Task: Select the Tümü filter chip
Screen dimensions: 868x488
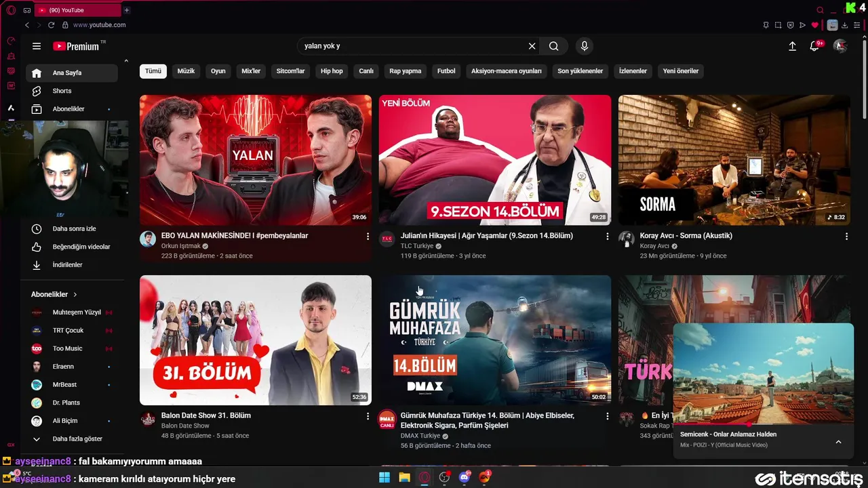Action: (x=153, y=71)
